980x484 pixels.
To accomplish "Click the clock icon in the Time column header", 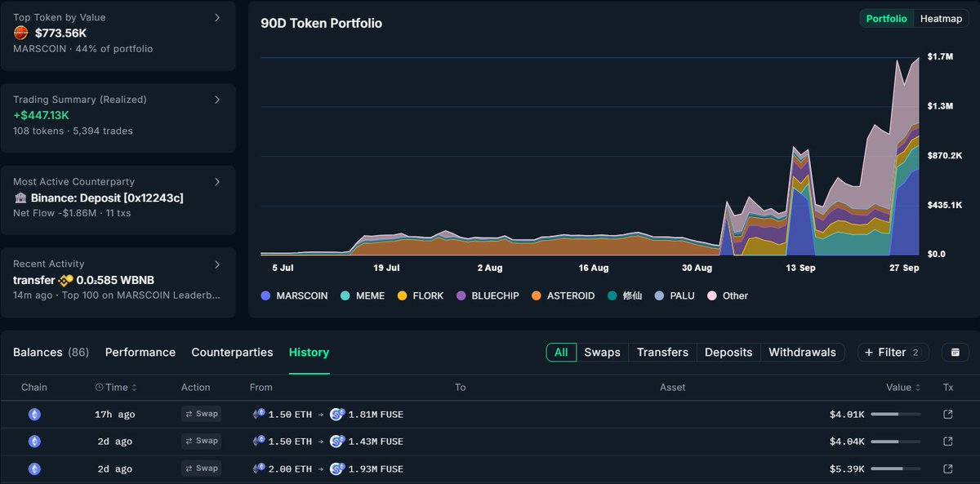I will click(99, 388).
